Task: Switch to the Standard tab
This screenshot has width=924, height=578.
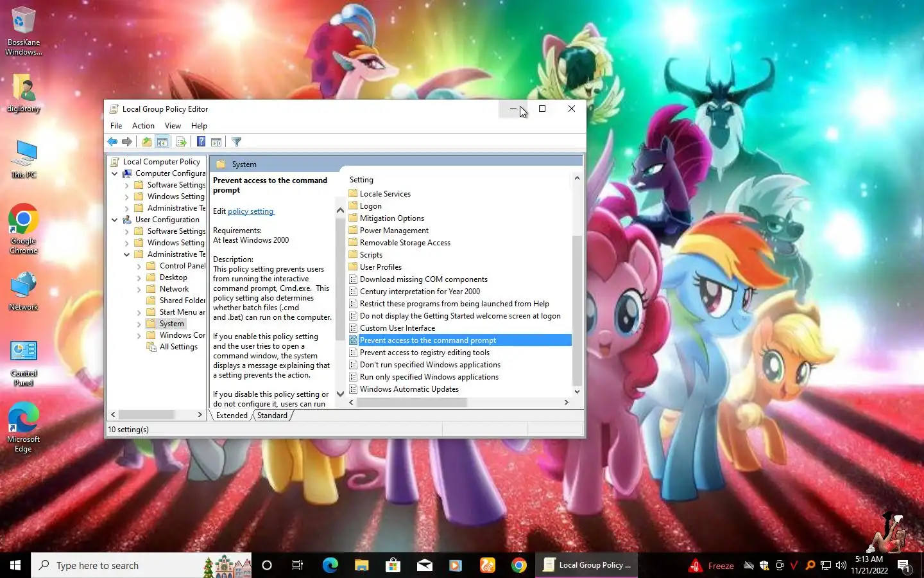Action: tap(272, 416)
